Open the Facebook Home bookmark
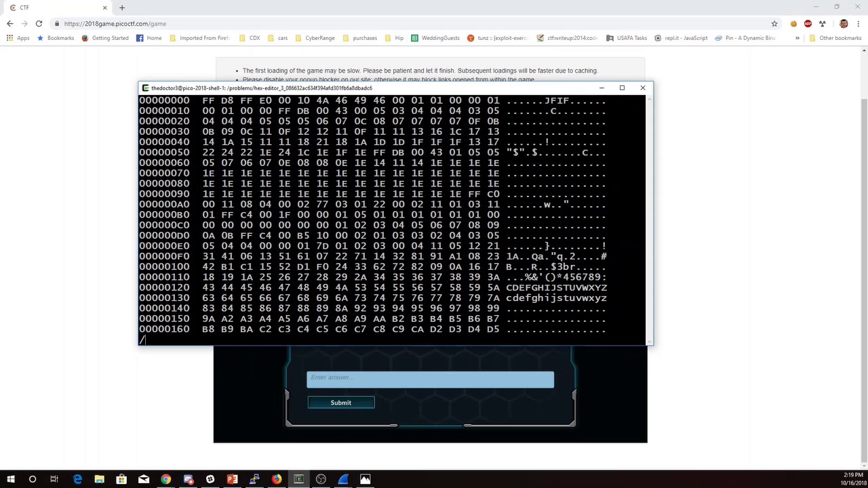Screen dimensions: 868x488 (x=149, y=38)
